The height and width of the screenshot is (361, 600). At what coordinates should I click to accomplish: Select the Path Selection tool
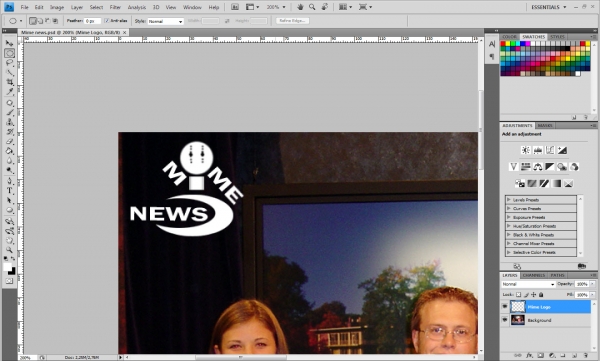click(10, 200)
